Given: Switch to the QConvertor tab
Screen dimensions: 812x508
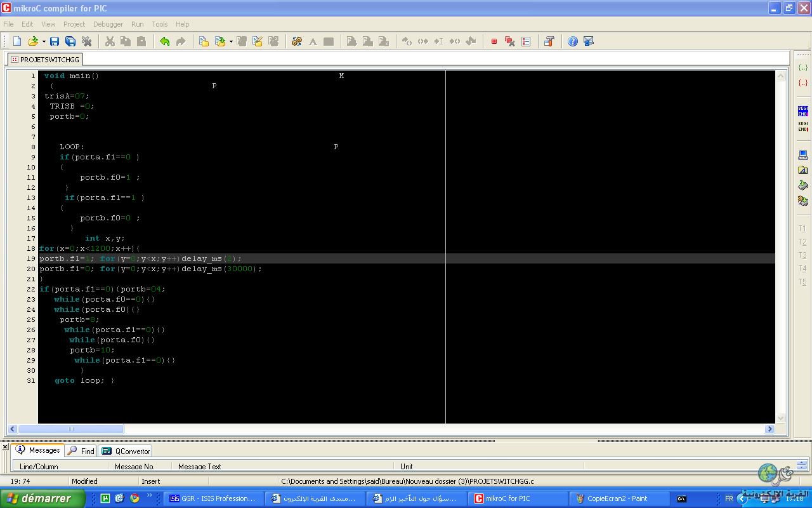Looking at the screenshot, I should (126, 451).
